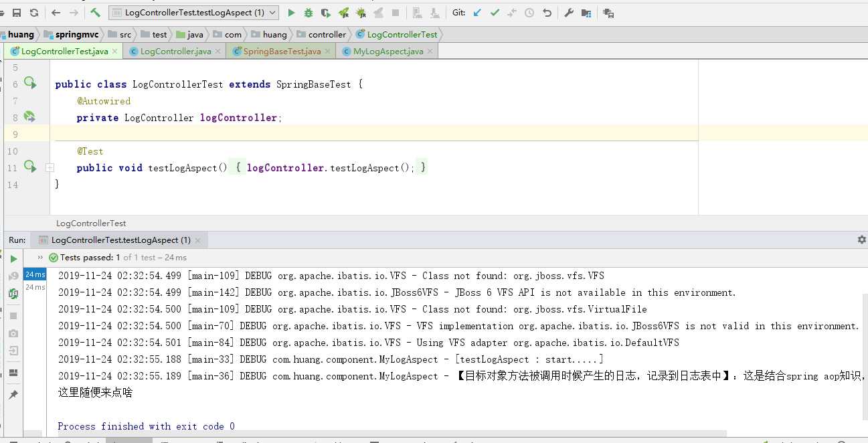The image size is (868, 443).
Task: Pin the Run tab with the pin icon
Action: [x=13, y=395]
